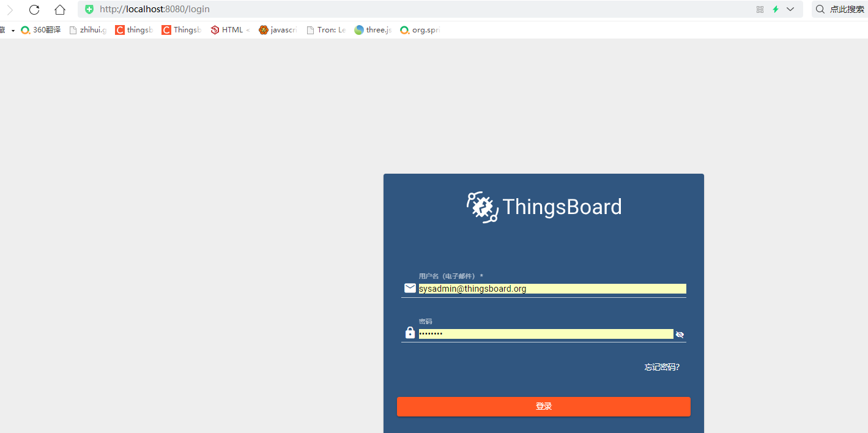Viewport: 868px width, 433px height.
Task: Open the HTML bookmark
Action: [x=230, y=29]
